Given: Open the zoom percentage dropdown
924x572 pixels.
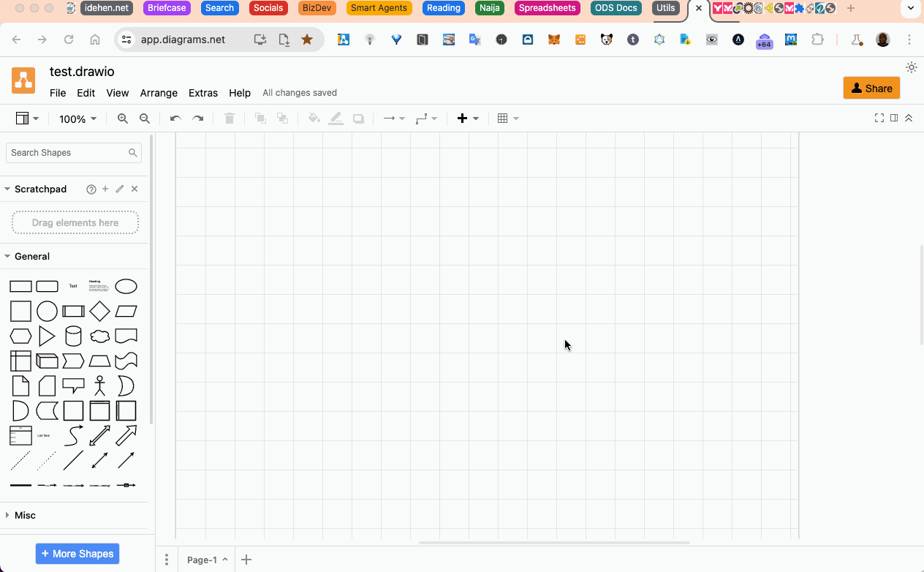Looking at the screenshot, I should pyautogui.click(x=77, y=118).
